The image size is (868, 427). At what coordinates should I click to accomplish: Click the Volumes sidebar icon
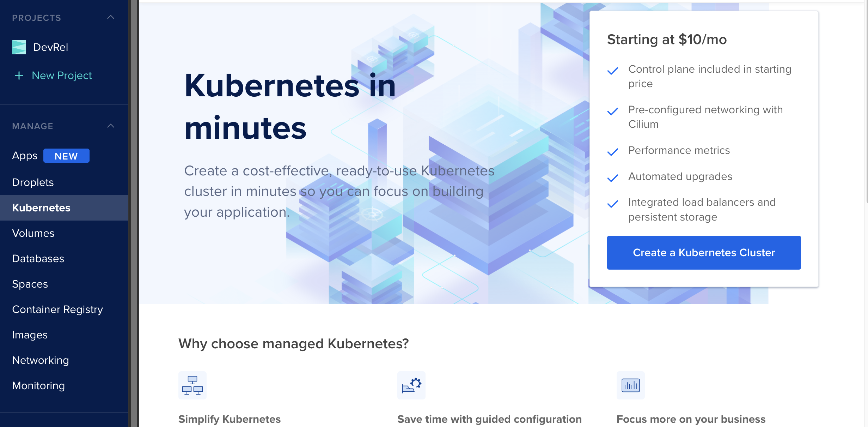point(33,233)
